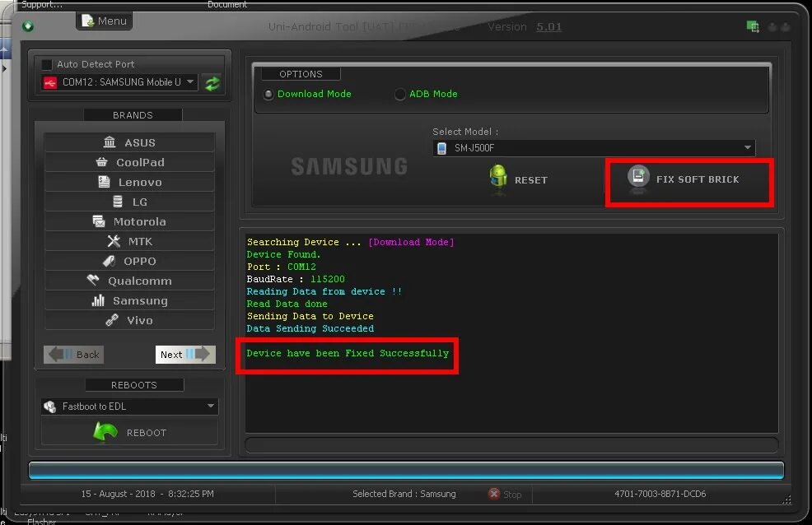This screenshot has width=812, height=525.
Task: Click the 'Port : COM12' log line
Action: [281, 267]
